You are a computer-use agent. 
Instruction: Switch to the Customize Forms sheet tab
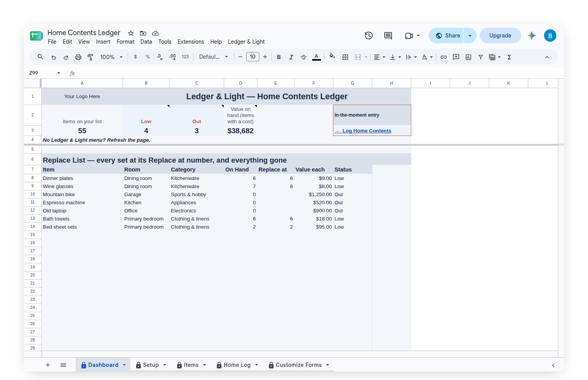tap(299, 365)
